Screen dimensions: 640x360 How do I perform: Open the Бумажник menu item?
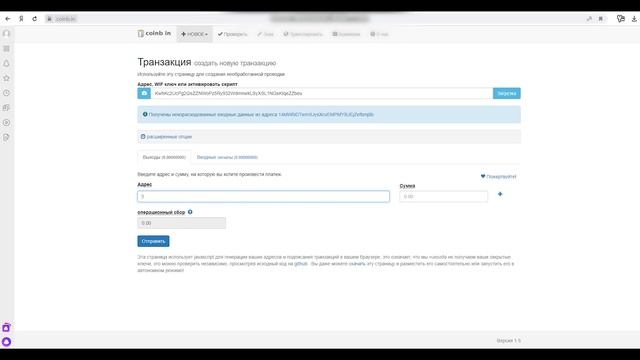pyautogui.click(x=346, y=34)
